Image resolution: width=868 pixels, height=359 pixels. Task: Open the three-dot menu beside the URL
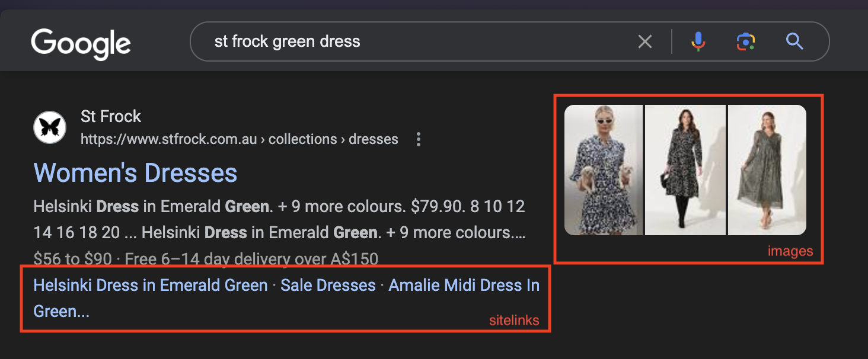pos(419,140)
